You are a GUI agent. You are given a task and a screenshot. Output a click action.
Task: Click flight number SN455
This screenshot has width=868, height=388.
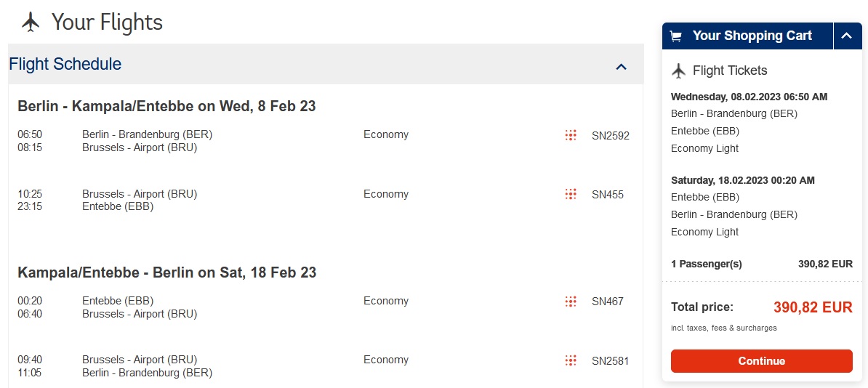coord(607,195)
